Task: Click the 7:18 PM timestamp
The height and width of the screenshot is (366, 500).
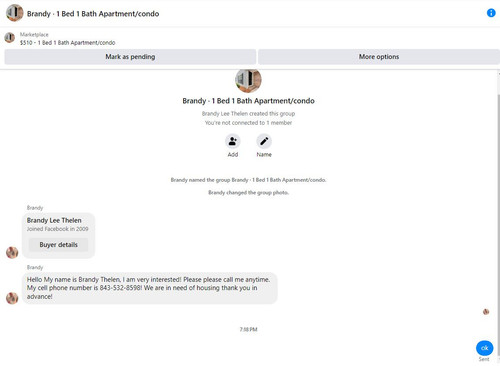Action: (x=248, y=329)
